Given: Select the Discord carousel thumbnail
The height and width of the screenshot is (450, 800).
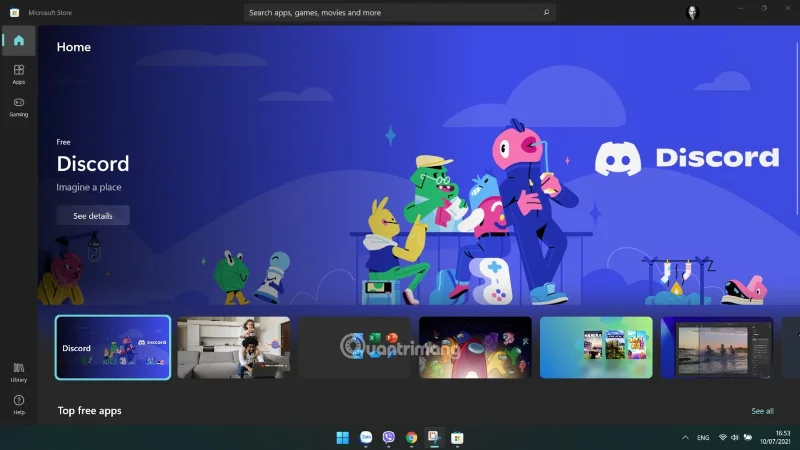Looking at the screenshot, I should 113,347.
